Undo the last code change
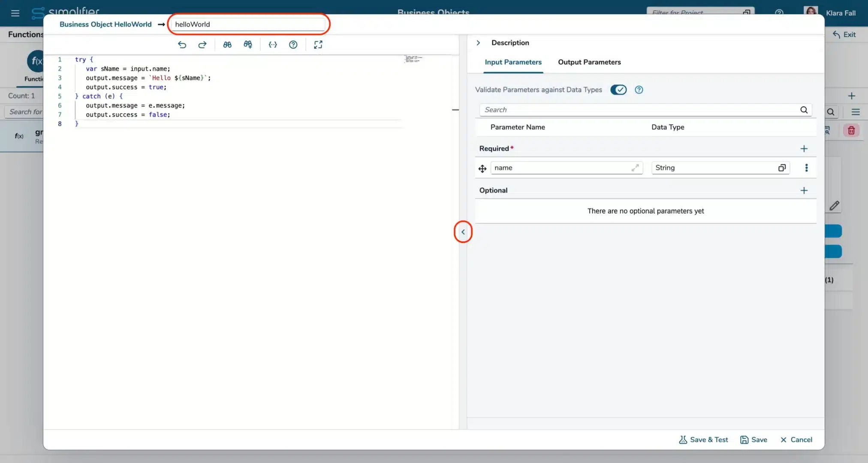868x463 pixels. tap(182, 45)
